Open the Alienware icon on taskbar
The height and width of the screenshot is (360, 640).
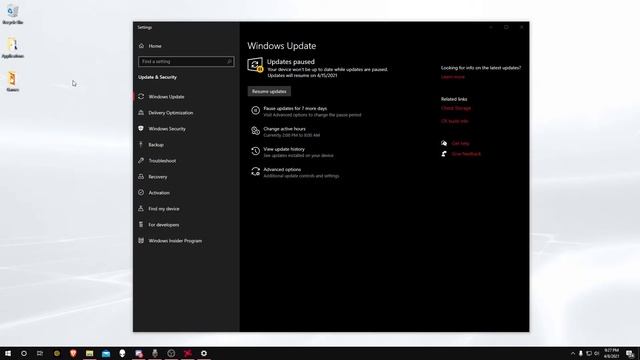pos(122,353)
